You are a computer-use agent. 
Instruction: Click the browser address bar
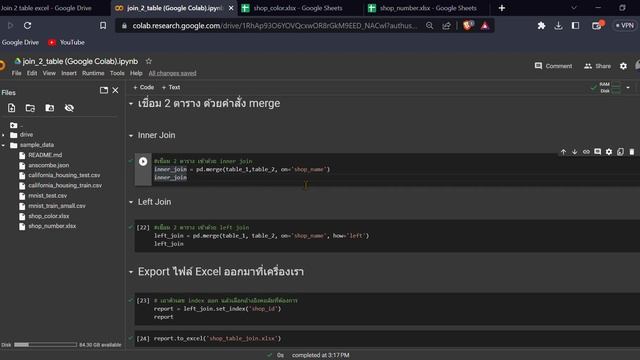click(x=274, y=26)
